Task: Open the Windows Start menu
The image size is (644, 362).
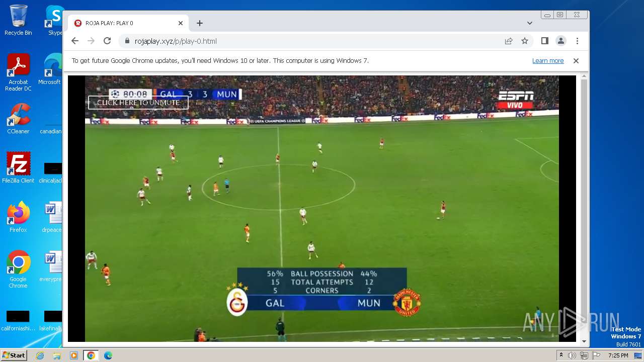Action: 14,355
